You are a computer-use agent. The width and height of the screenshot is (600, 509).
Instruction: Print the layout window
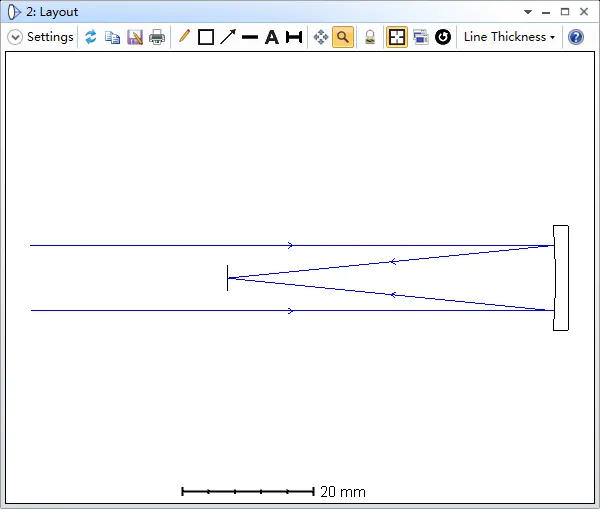pyautogui.click(x=157, y=37)
